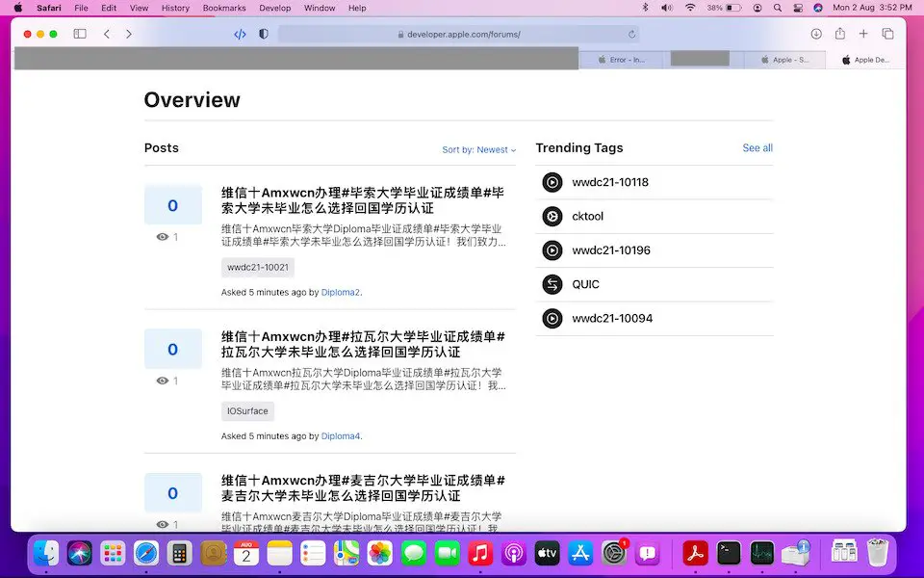
Task: Reload the page using the refresh icon
Action: click(631, 34)
